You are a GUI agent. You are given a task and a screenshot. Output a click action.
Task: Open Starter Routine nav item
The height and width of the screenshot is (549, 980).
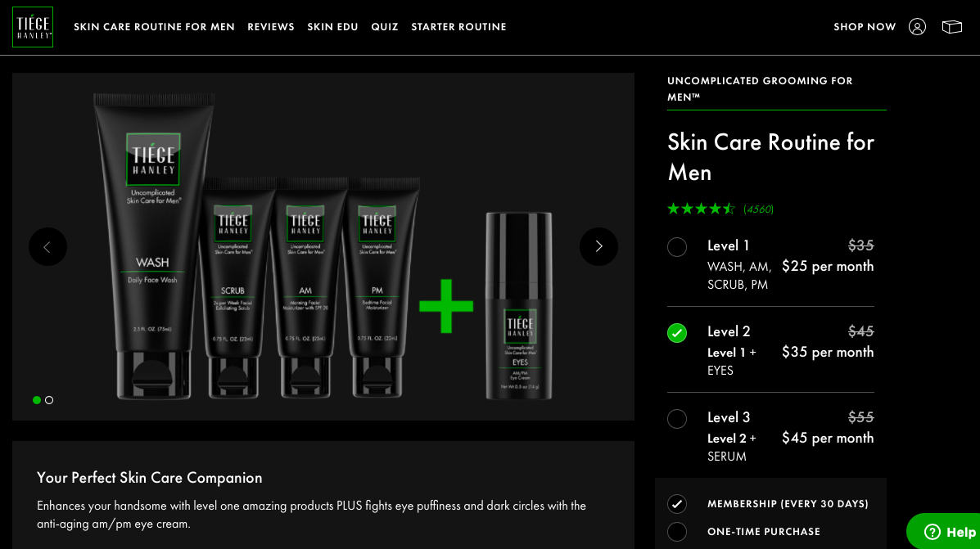(x=458, y=27)
